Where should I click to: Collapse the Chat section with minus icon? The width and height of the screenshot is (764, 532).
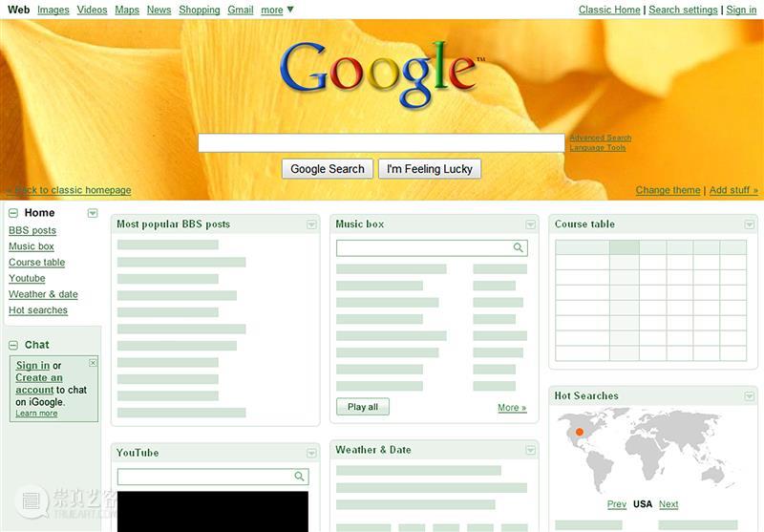(x=13, y=345)
